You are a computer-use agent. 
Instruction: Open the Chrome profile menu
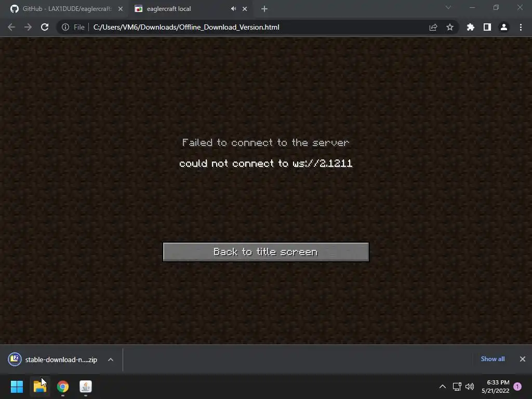click(x=504, y=27)
